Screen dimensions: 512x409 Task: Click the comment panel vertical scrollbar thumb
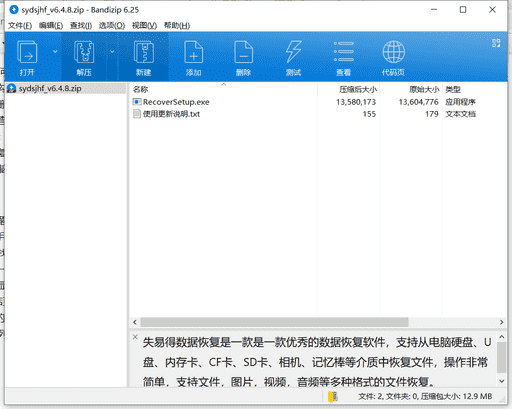[502, 357]
